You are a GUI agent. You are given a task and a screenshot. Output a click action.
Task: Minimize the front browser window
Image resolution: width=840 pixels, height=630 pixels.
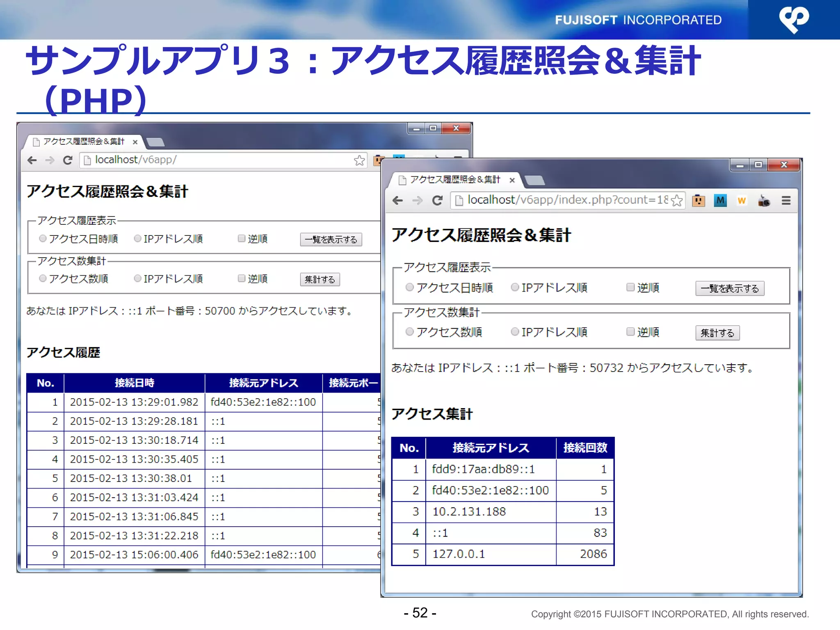point(740,165)
